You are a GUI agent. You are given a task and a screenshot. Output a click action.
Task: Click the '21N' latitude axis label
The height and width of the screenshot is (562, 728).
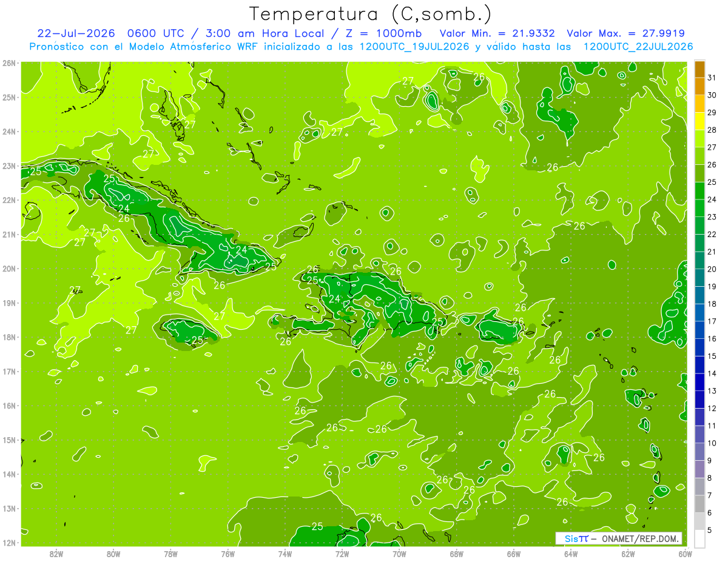9,235
